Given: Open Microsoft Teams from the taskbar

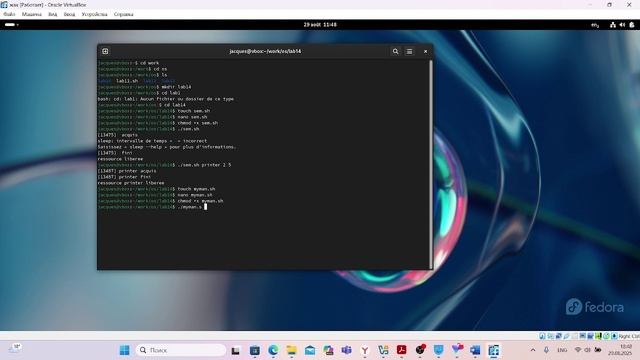Looking at the screenshot, I should pyautogui.click(x=347, y=350).
